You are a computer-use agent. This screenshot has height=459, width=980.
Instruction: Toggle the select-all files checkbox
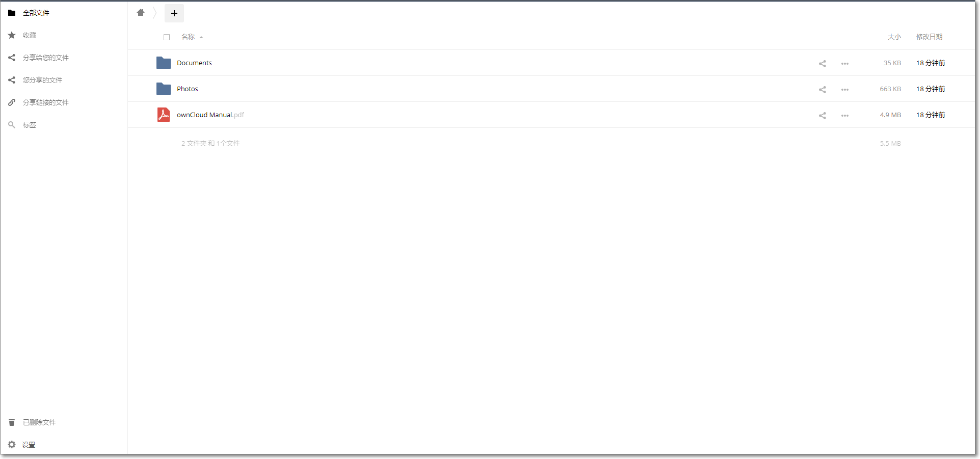coord(167,37)
